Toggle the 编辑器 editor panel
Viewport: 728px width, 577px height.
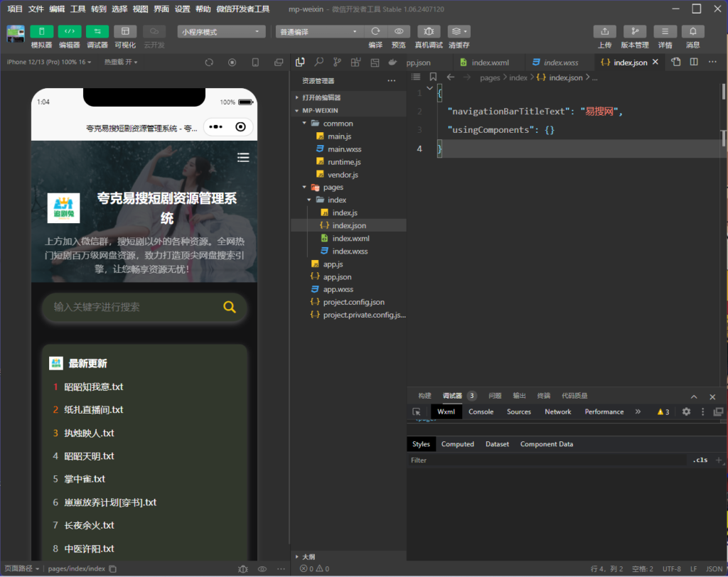70,31
